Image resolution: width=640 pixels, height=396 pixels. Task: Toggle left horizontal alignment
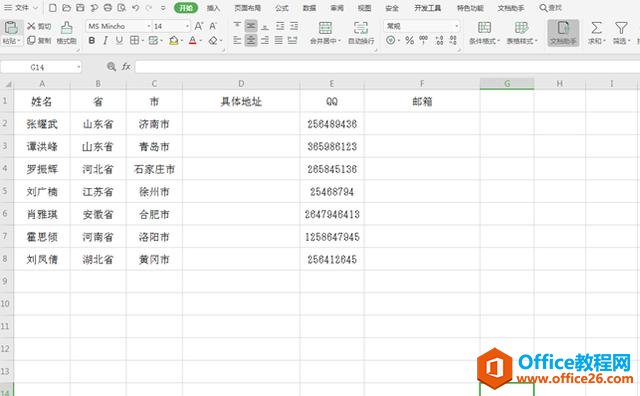(x=237, y=40)
